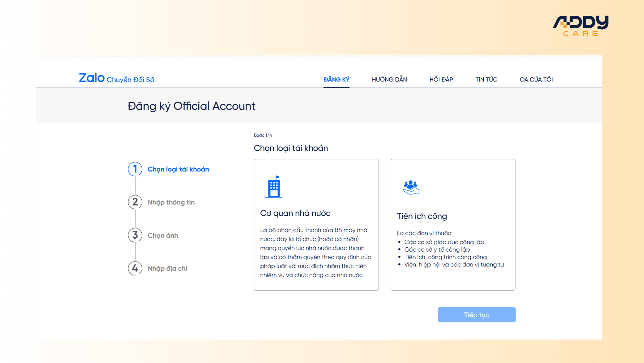Open OA CỦA TÔI page

[536, 80]
